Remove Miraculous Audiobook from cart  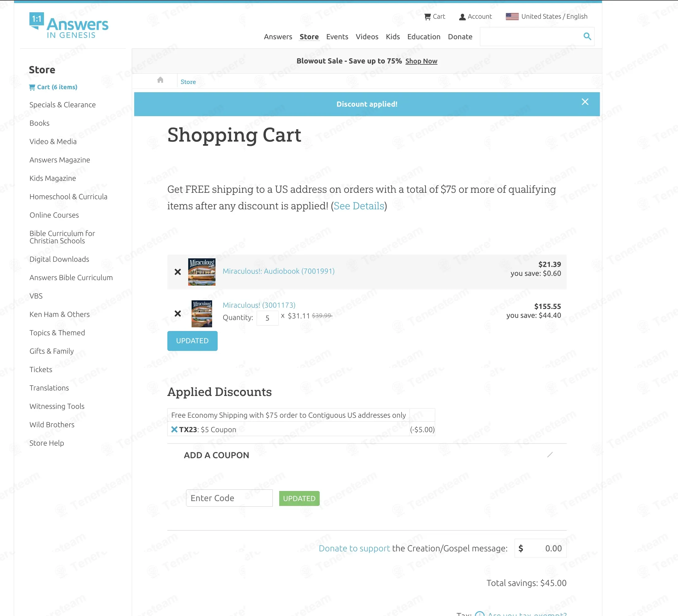177,272
